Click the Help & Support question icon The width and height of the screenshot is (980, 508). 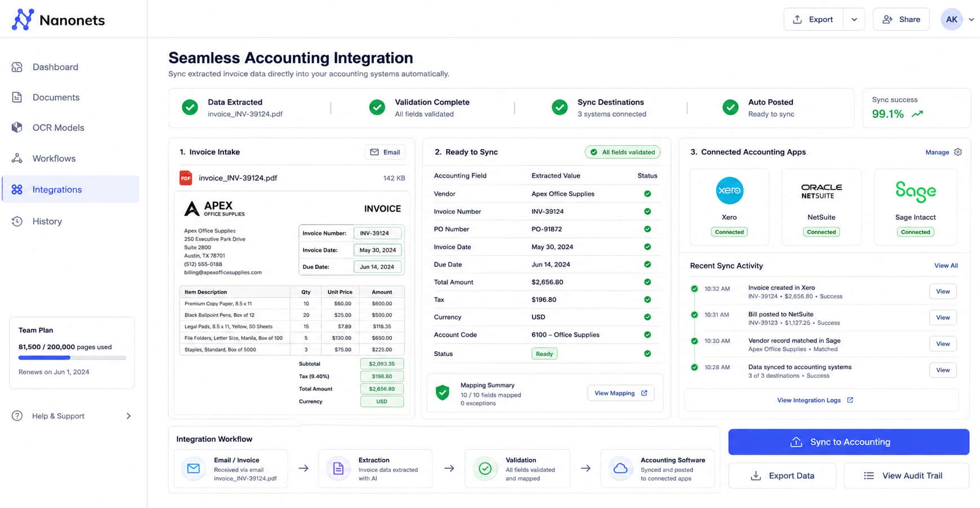pyautogui.click(x=17, y=416)
